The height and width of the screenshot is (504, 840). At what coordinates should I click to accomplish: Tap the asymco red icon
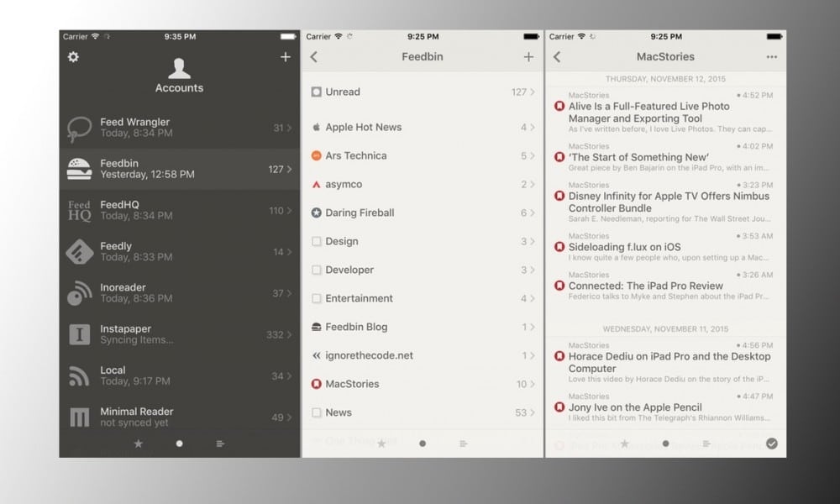point(316,184)
